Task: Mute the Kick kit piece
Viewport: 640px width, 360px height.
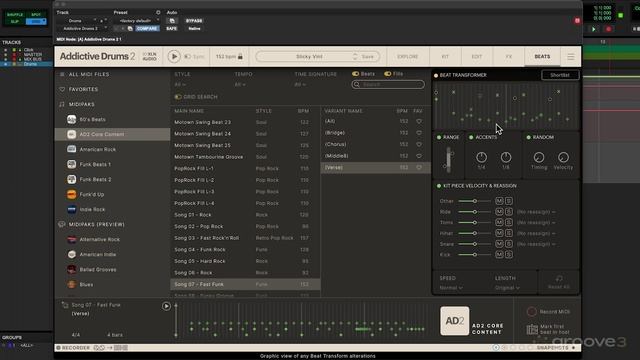Action: [499, 254]
